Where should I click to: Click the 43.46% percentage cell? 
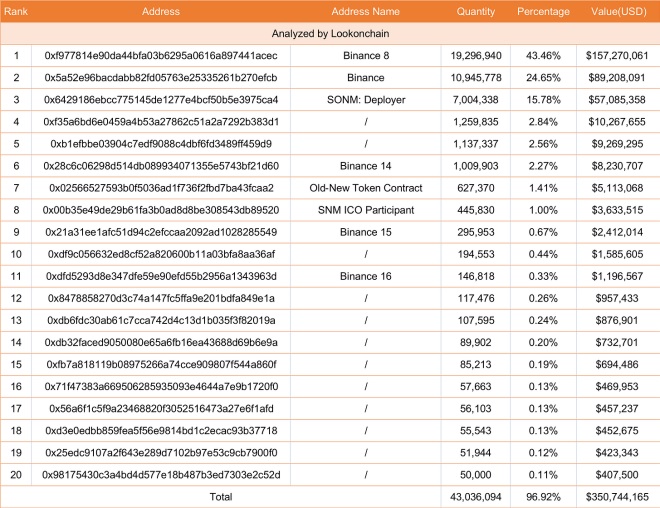[x=543, y=56]
